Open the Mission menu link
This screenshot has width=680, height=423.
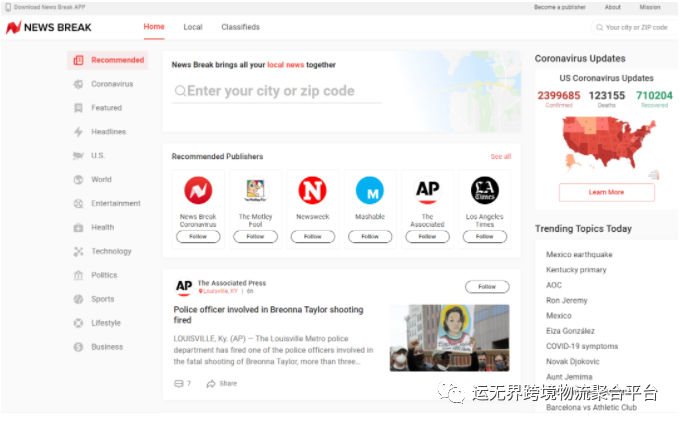(x=650, y=7)
